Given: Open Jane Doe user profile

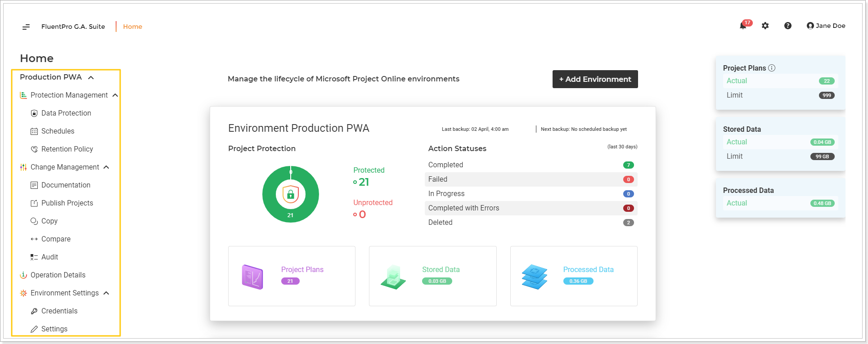Looking at the screenshot, I should (826, 26).
